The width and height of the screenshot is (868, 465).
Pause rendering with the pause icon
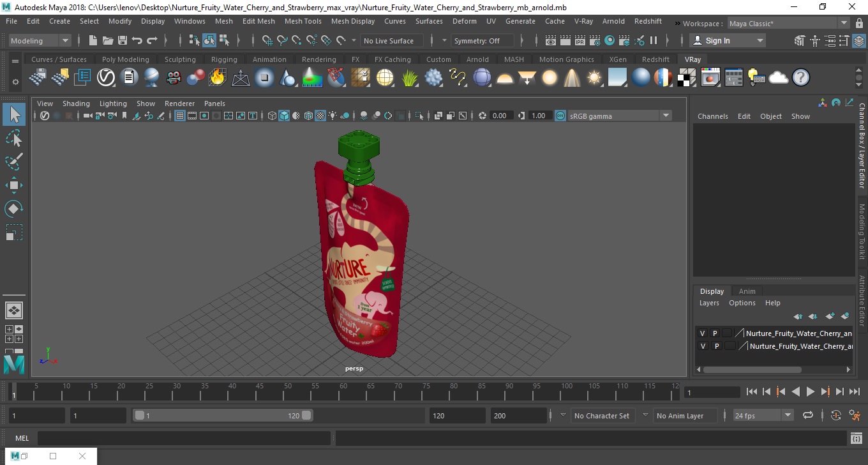click(x=654, y=40)
